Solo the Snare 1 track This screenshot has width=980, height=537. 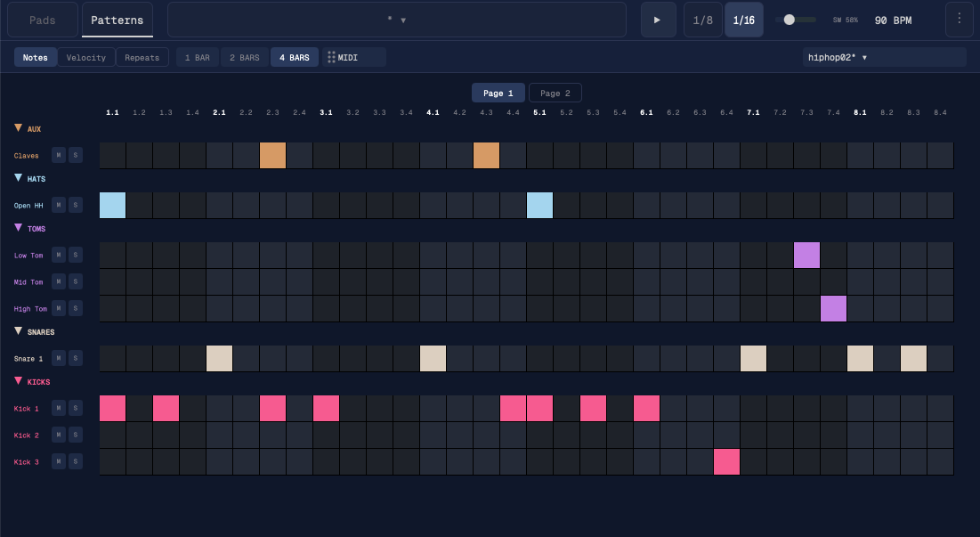[76, 358]
